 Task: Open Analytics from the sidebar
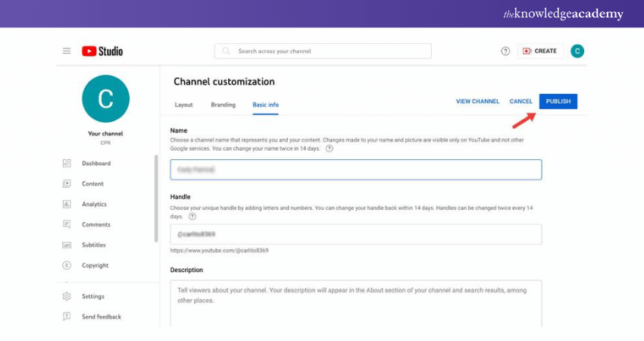pos(94,204)
